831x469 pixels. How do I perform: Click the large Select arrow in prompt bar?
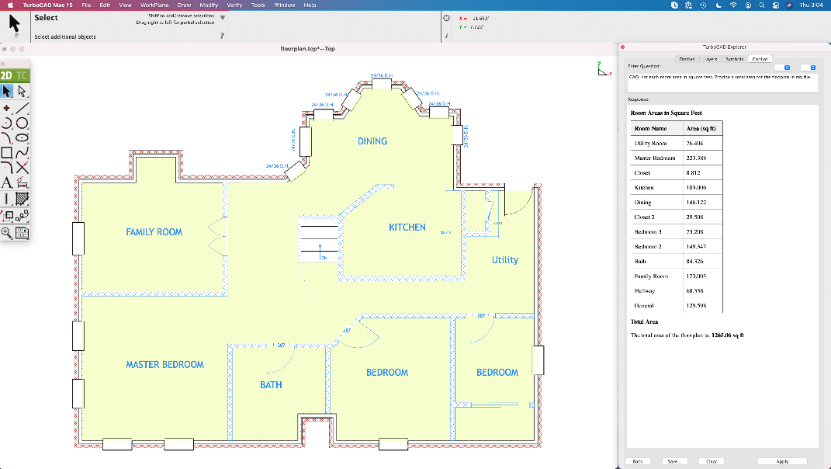14,24
